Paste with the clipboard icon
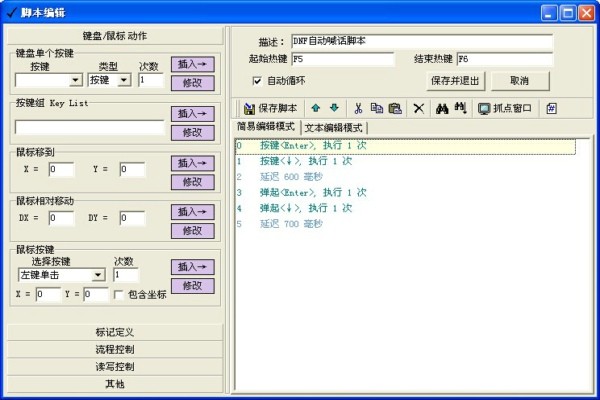This screenshot has height=400, width=600. (x=395, y=109)
